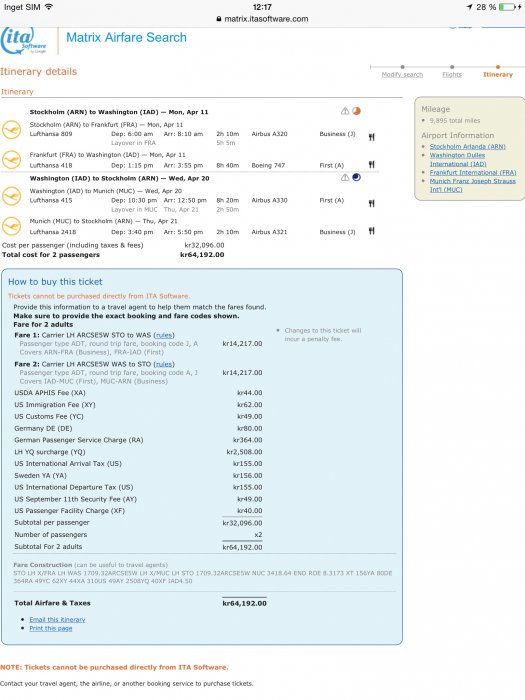Tap the matrix.itasoftware.com address bar
Viewport: 525px width, 700px height.
[262, 19]
